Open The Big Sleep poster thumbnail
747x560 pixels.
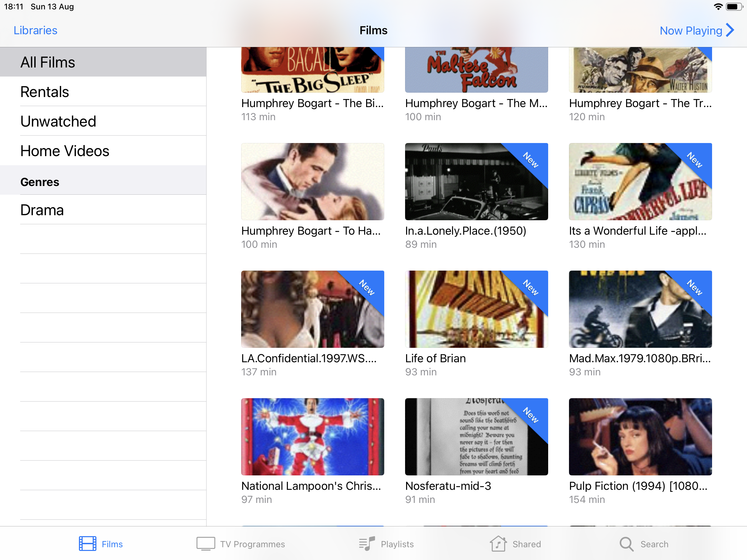click(x=312, y=70)
